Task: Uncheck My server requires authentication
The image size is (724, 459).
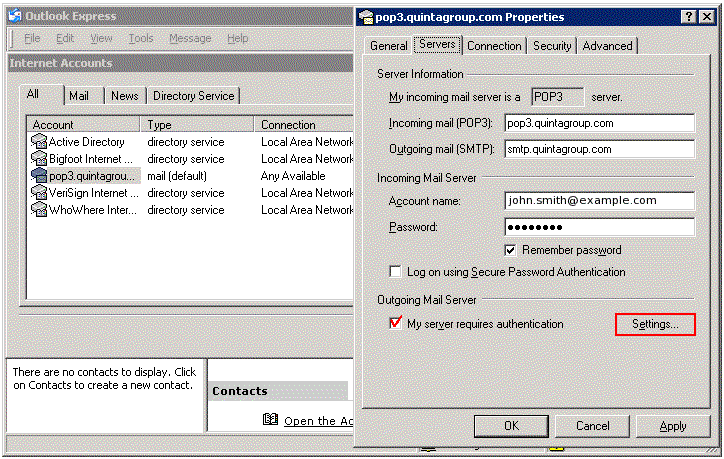Action: 395,323
